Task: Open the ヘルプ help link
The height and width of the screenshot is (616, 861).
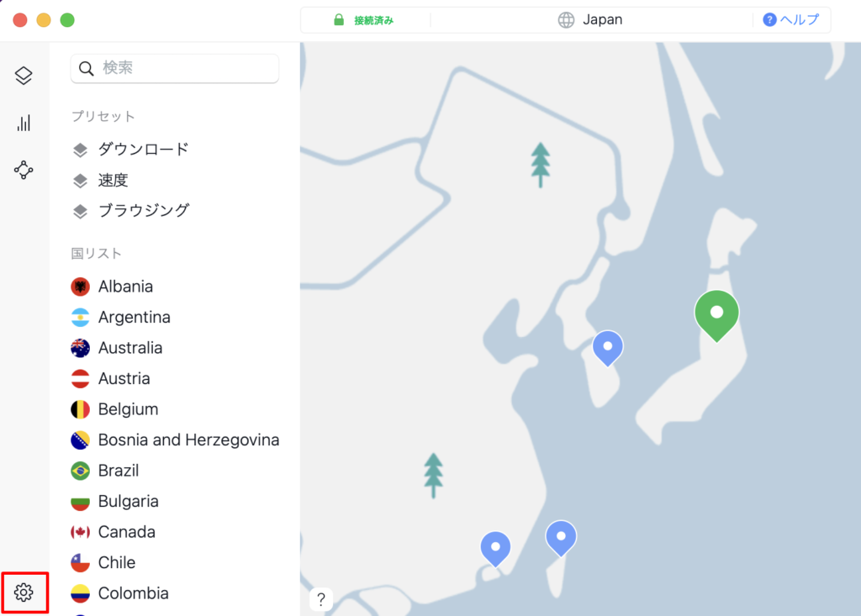Action: [790, 20]
